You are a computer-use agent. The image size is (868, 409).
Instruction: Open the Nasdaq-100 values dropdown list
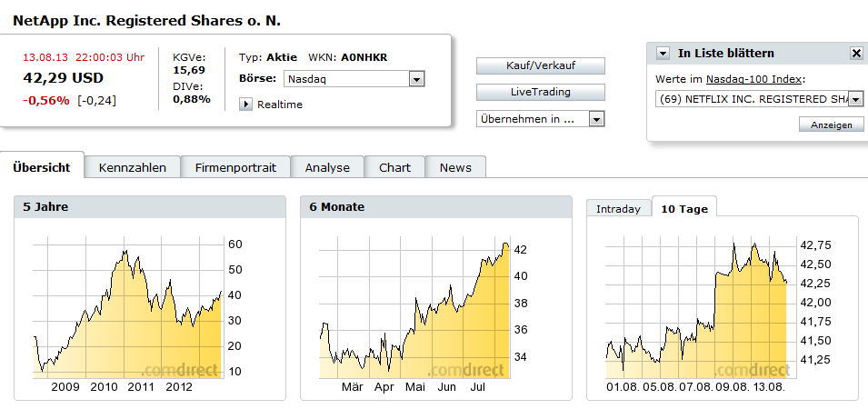pyautogui.click(x=760, y=99)
